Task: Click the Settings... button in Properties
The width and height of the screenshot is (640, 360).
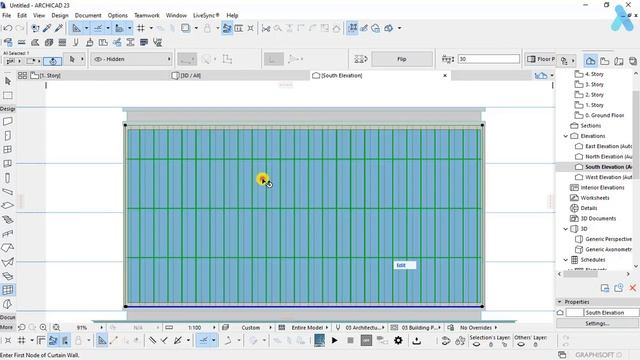Action: pyautogui.click(x=597, y=323)
